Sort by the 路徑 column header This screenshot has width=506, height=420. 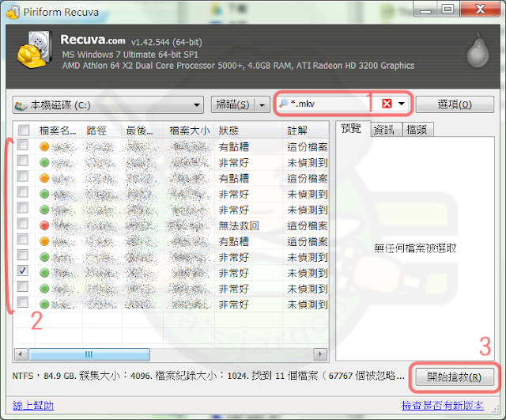point(101,131)
